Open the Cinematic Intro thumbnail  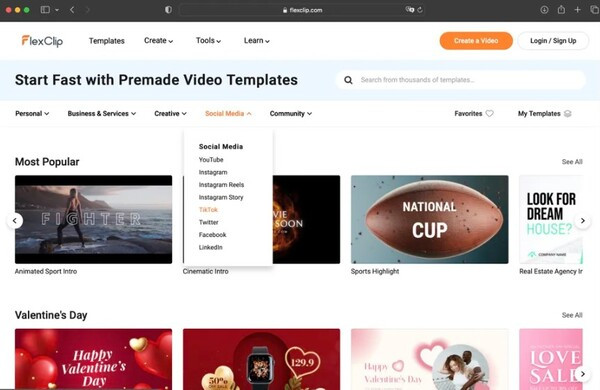[x=306, y=219]
